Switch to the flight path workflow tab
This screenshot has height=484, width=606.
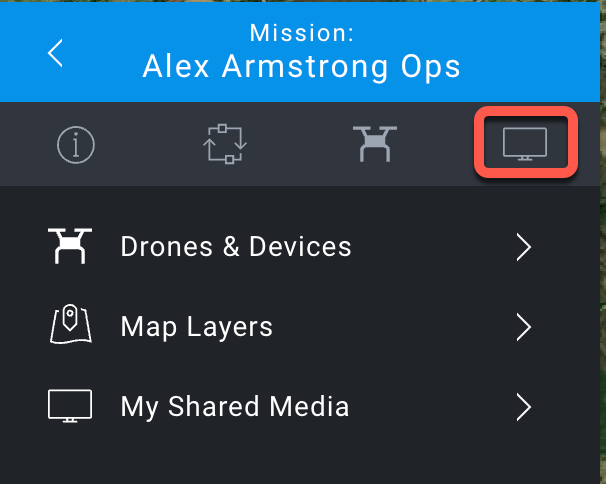[x=225, y=144]
